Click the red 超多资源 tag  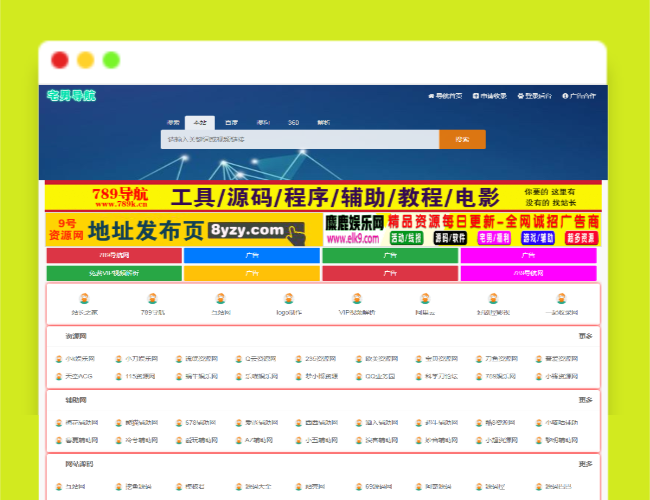pos(581,238)
